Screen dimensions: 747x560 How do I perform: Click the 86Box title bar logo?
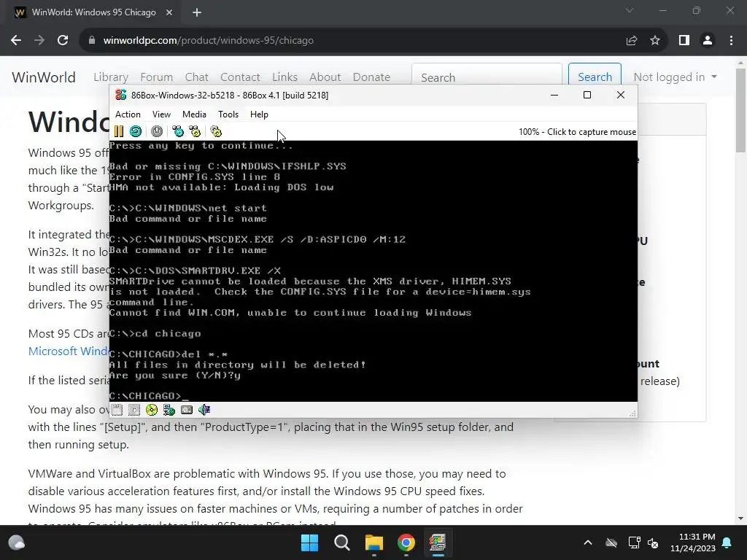[121, 95]
